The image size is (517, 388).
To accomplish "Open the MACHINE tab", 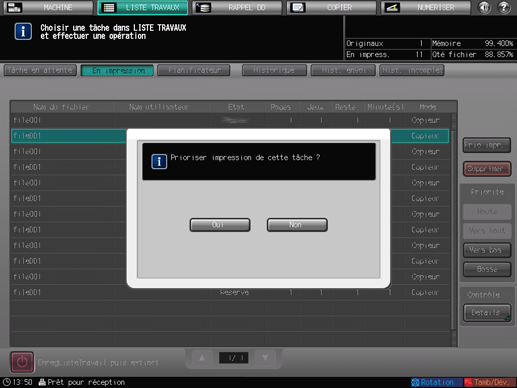I will pos(48,7).
